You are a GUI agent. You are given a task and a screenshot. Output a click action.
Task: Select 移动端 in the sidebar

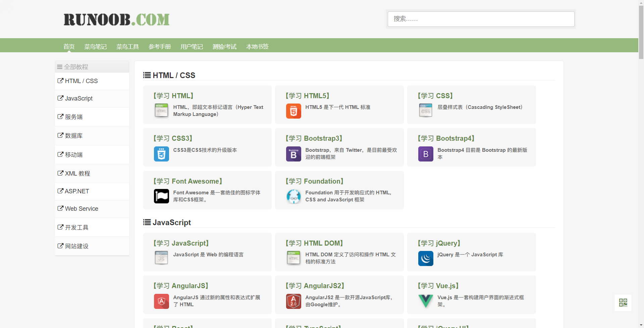coord(92,155)
